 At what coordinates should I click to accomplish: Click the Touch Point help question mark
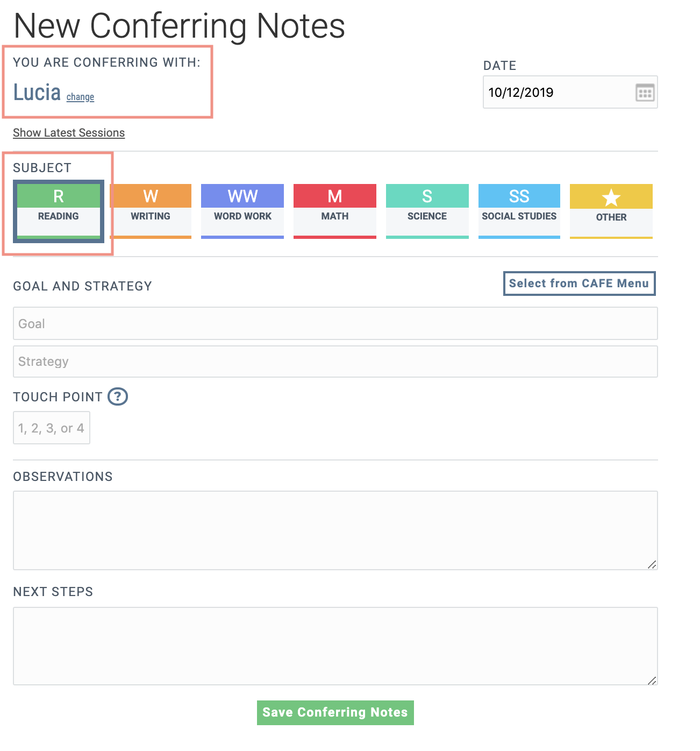[118, 397]
